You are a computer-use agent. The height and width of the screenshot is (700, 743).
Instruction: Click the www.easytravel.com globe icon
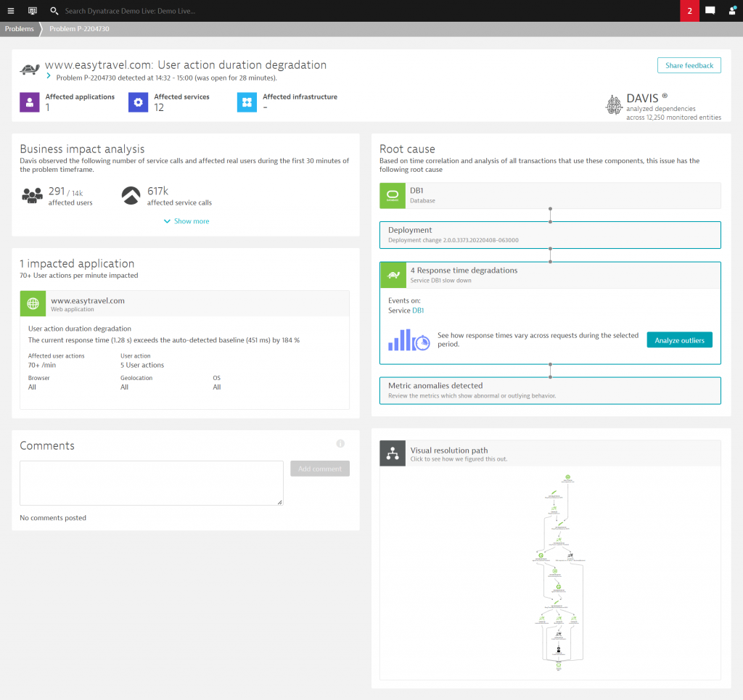point(33,302)
